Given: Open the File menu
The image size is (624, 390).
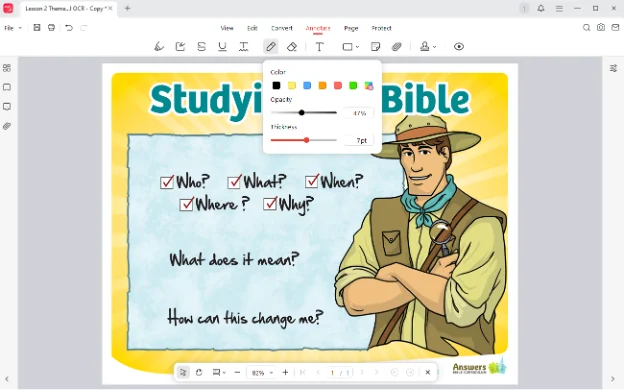Looking at the screenshot, I should (9, 28).
